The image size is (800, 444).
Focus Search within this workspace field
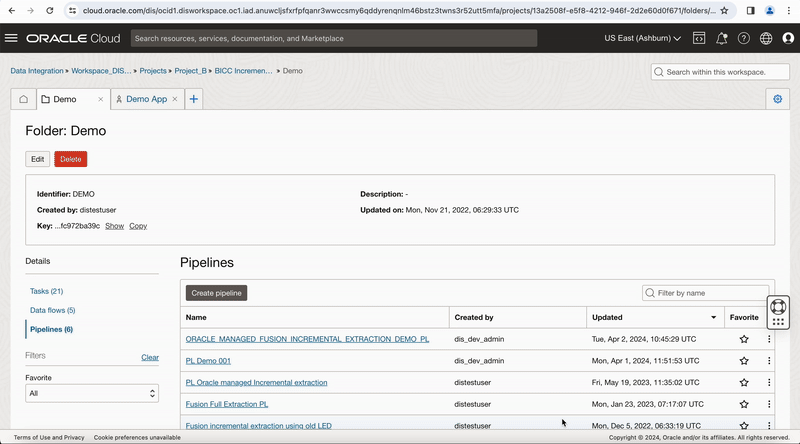(x=720, y=72)
